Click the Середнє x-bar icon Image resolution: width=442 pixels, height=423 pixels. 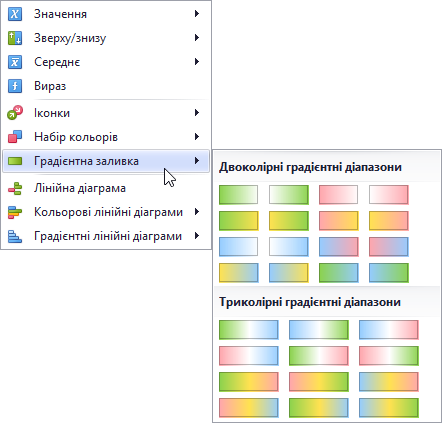[x=15, y=62]
